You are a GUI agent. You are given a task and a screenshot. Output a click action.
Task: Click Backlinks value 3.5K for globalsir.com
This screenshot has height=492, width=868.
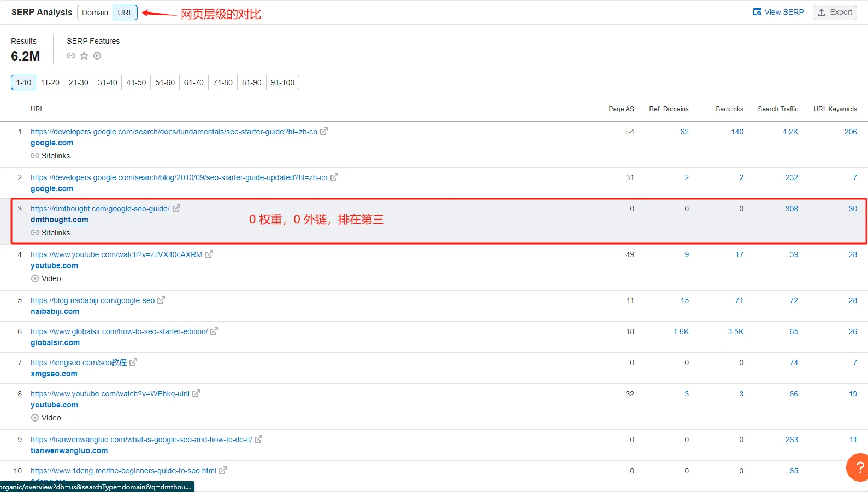pyautogui.click(x=736, y=331)
